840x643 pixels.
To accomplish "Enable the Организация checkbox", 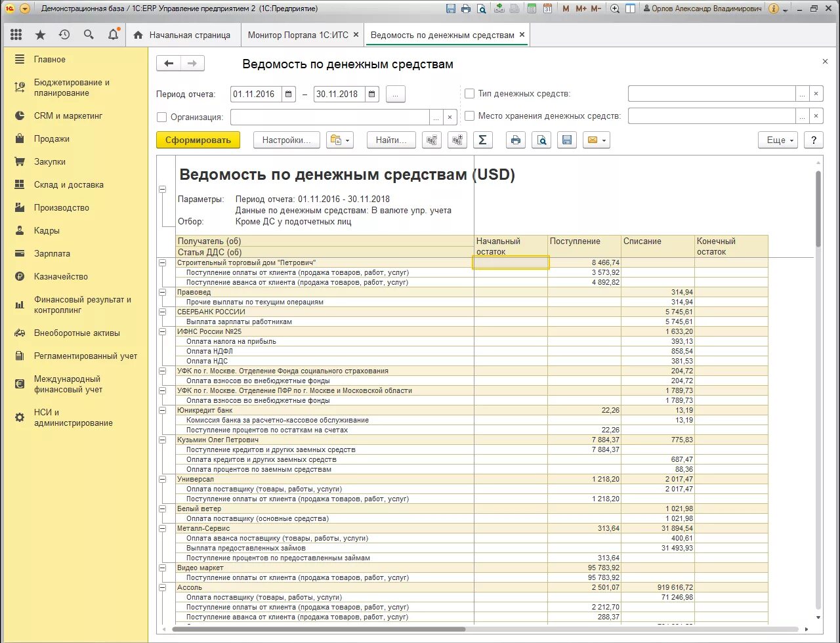I will [x=162, y=117].
